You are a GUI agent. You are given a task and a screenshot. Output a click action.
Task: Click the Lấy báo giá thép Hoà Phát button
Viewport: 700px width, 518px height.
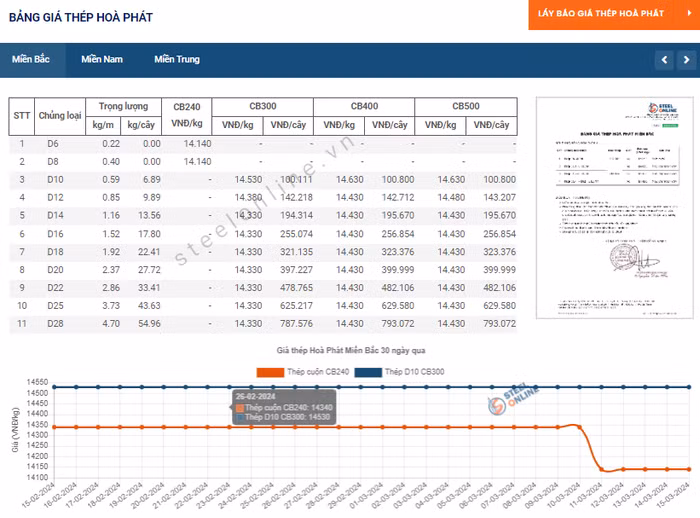coord(614,14)
